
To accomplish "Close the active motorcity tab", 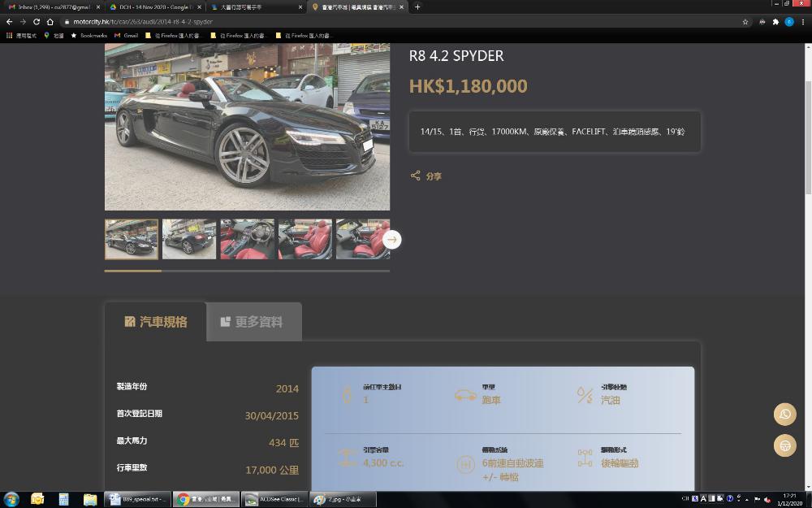I will tap(401, 7).
